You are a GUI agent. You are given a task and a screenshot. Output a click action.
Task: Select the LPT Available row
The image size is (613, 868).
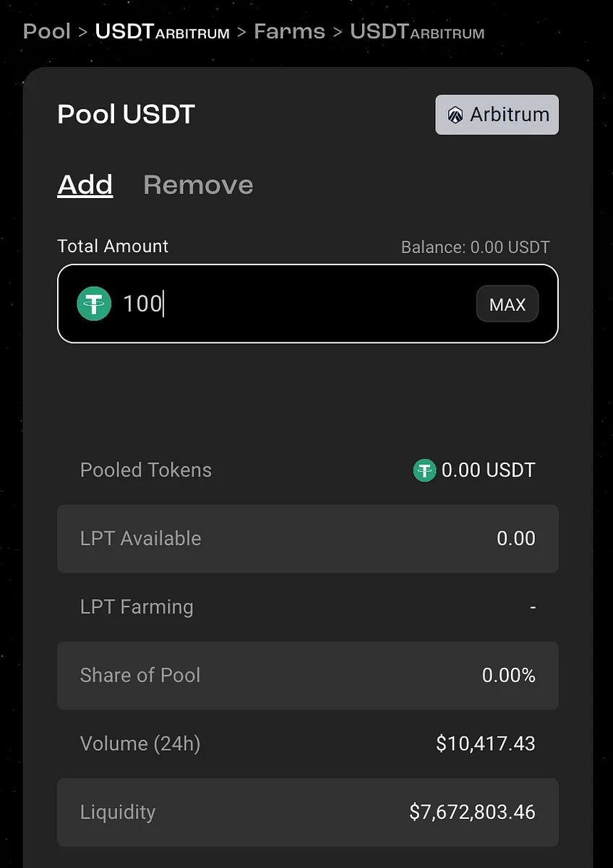[308, 539]
